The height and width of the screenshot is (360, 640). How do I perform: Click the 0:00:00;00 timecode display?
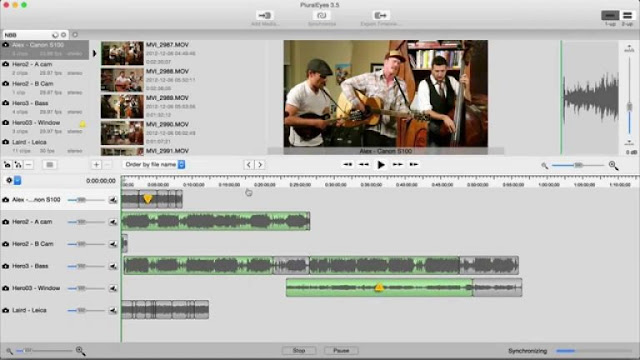click(101, 180)
